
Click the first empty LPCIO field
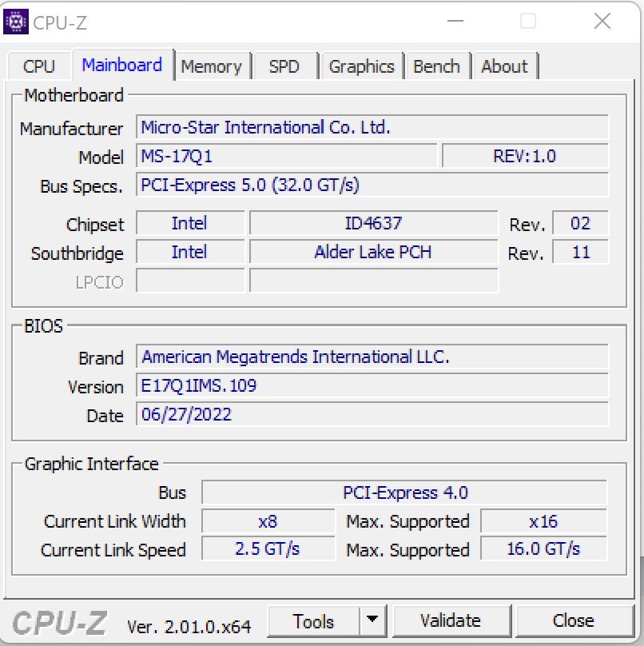(x=190, y=281)
